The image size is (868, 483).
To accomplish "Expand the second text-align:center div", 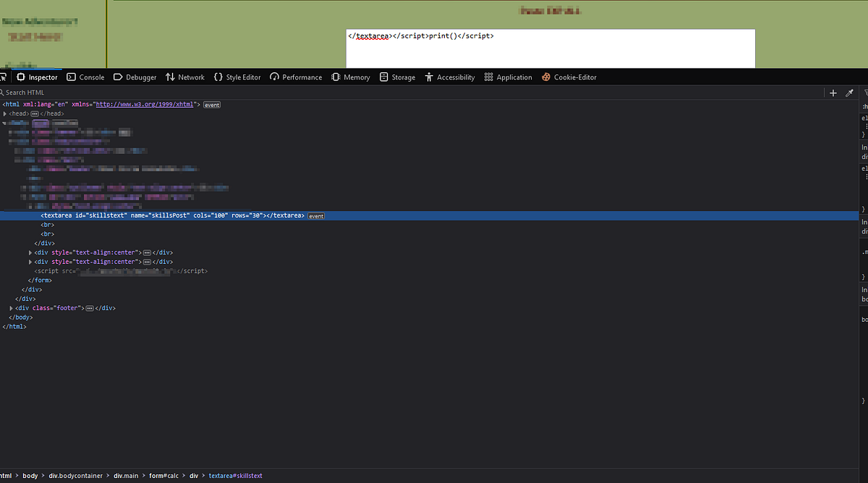I will pyautogui.click(x=30, y=262).
